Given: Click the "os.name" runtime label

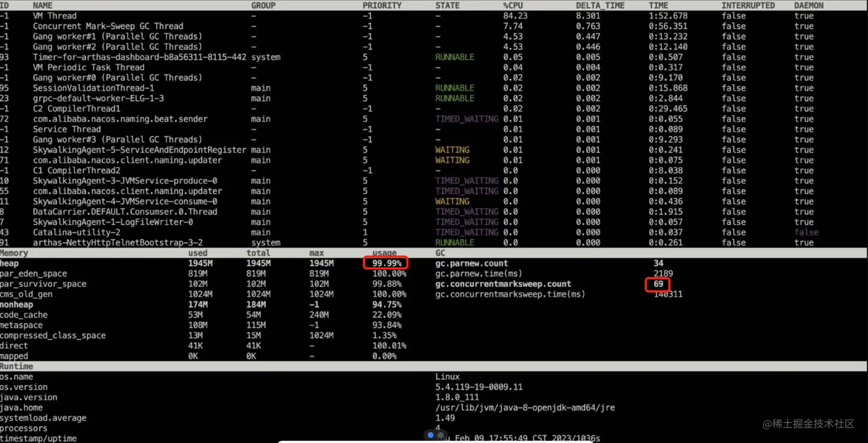Looking at the screenshot, I should pyautogui.click(x=17, y=377).
